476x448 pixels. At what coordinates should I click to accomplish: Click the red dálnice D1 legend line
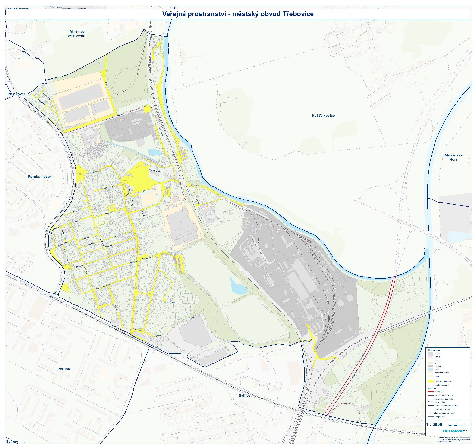pos(431,391)
